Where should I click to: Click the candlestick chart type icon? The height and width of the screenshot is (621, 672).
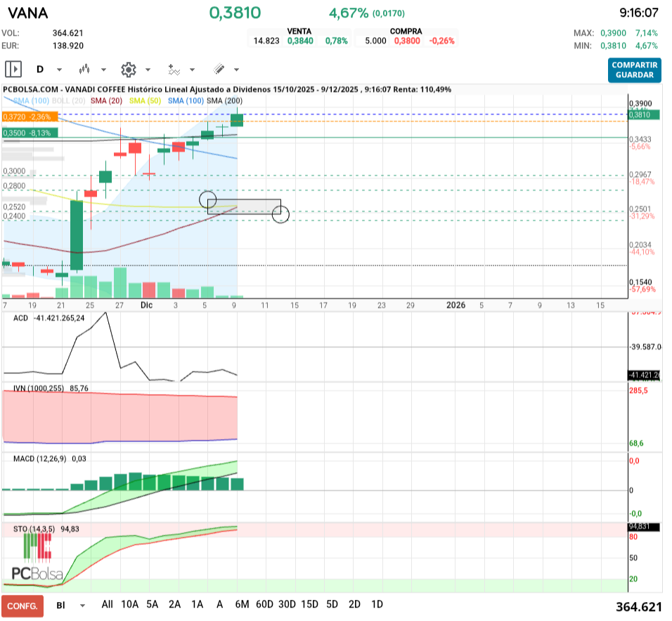[86, 70]
